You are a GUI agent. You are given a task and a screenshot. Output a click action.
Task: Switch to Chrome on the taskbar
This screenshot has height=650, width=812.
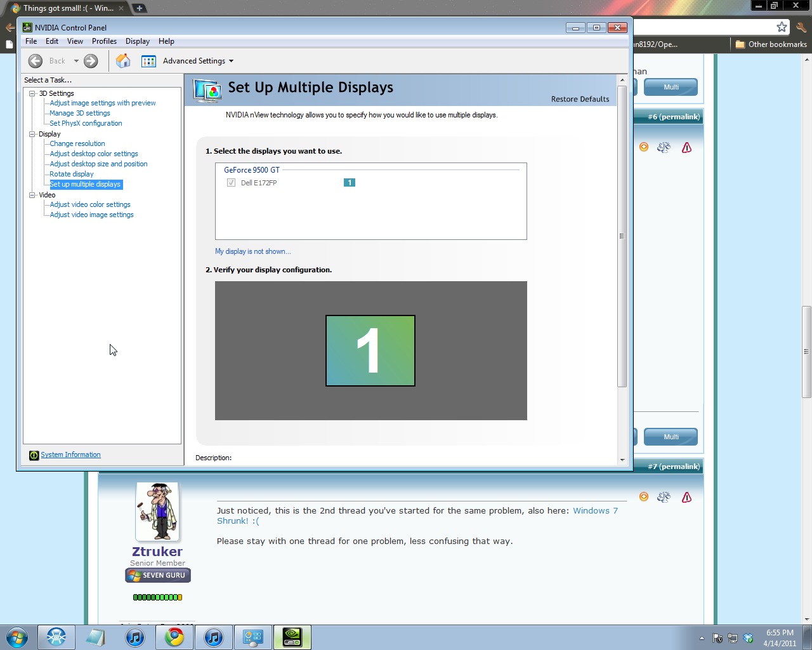coord(174,637)
